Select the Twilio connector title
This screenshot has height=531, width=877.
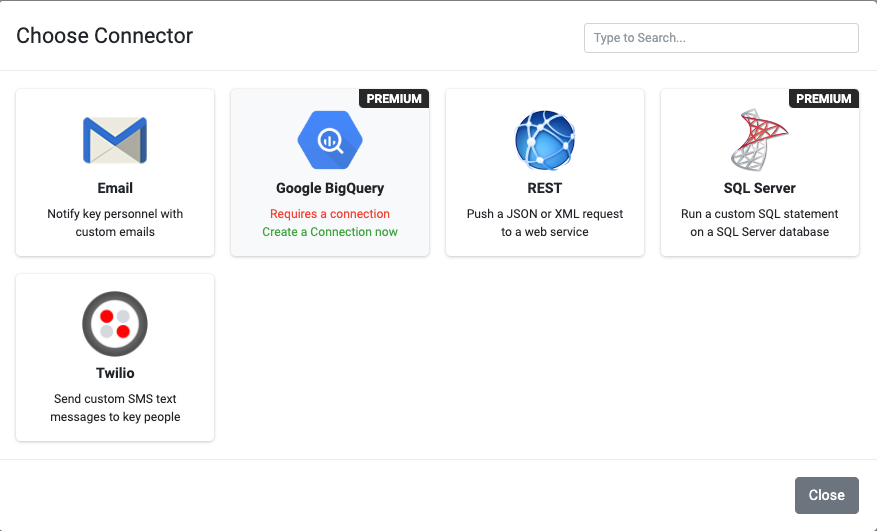(115, 373)
